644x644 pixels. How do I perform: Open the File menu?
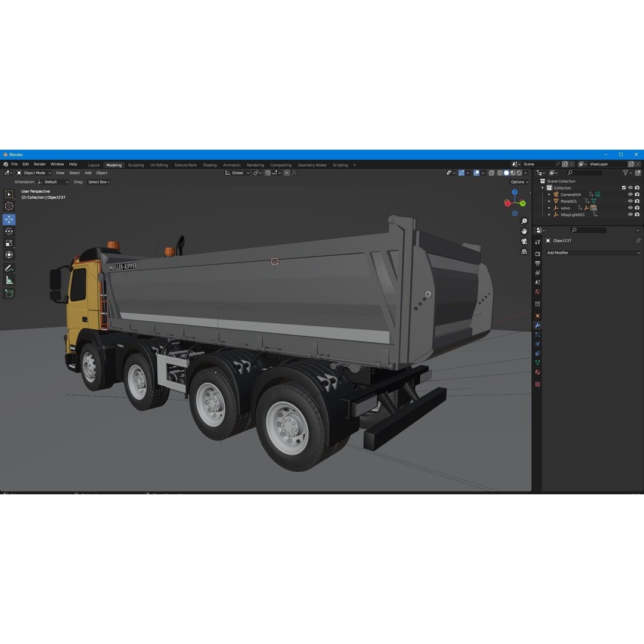tap(14, 165)
